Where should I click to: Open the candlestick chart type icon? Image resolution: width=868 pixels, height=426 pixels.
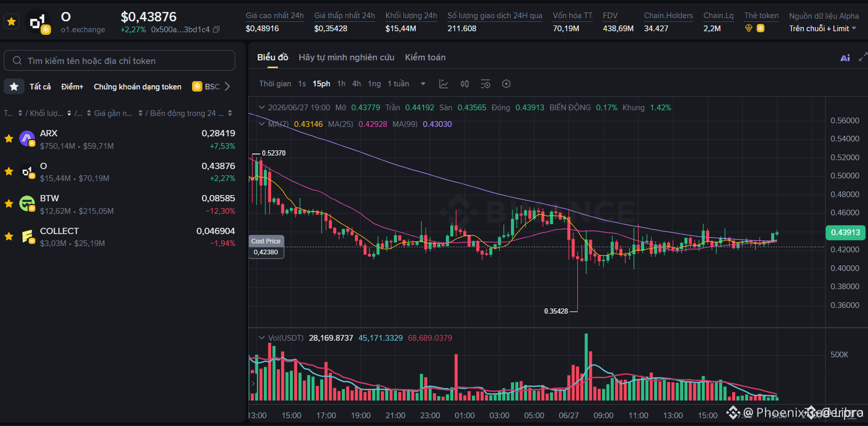point(465,84)
